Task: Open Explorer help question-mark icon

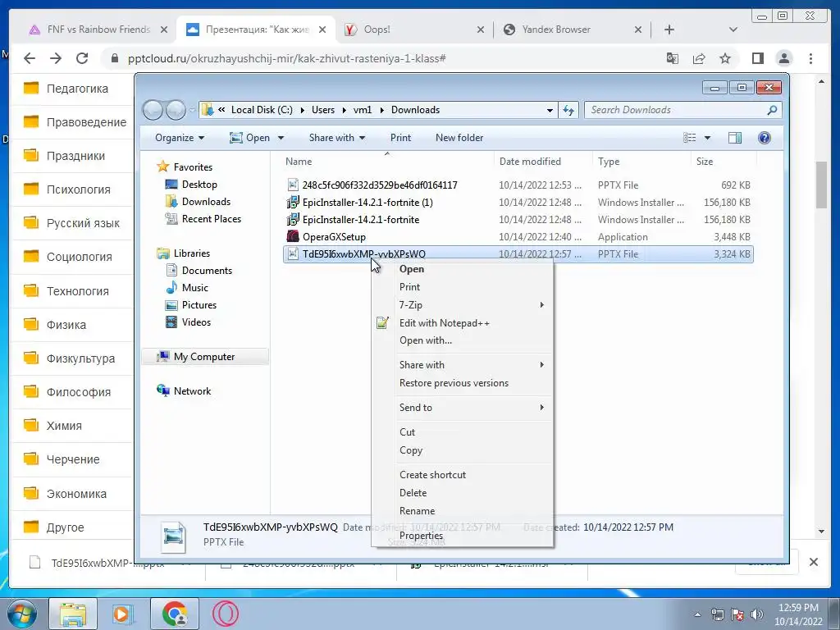Action: click(x=765, y=138)
